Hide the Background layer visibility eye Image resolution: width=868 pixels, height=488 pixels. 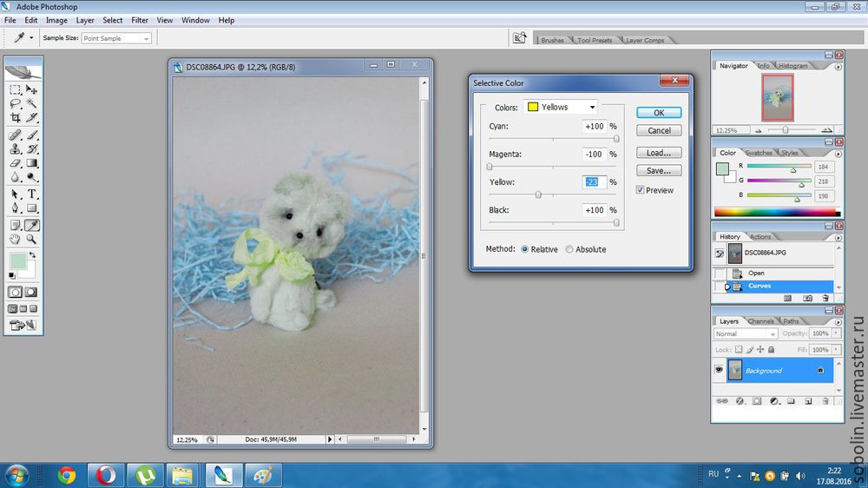pyautogui.click(x=719, y=371)
